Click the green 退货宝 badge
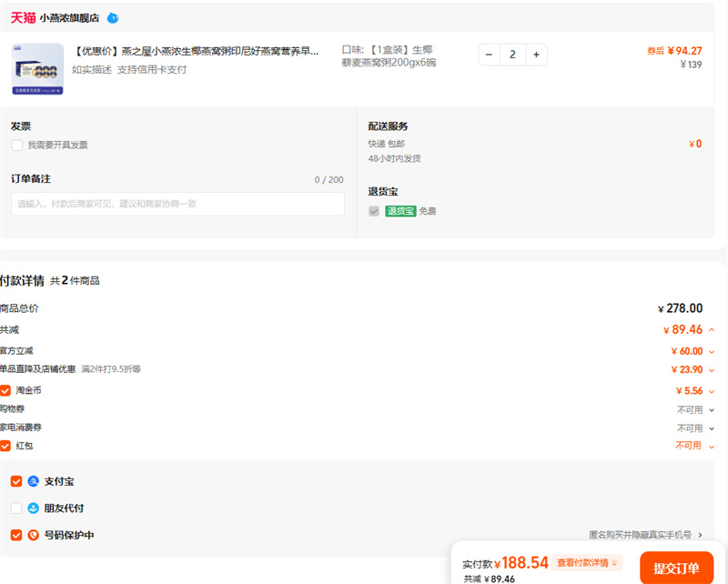The height and width of the screenshot is (584, 728). coord(400,211)
